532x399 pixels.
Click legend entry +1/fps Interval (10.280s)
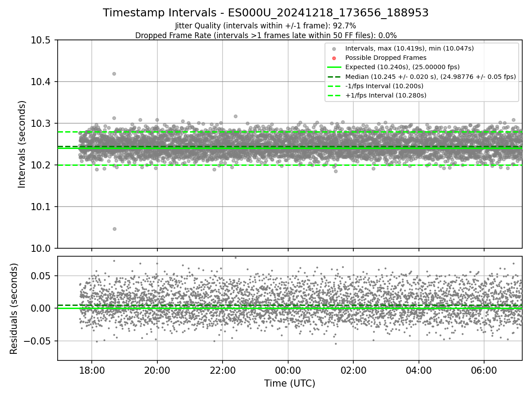click(386, 95)
